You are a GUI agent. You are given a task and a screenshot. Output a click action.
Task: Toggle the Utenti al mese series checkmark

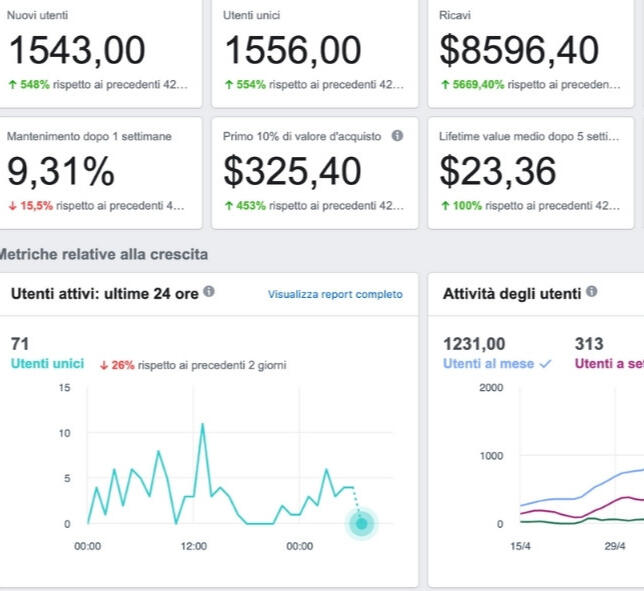(x=545, y=364)
